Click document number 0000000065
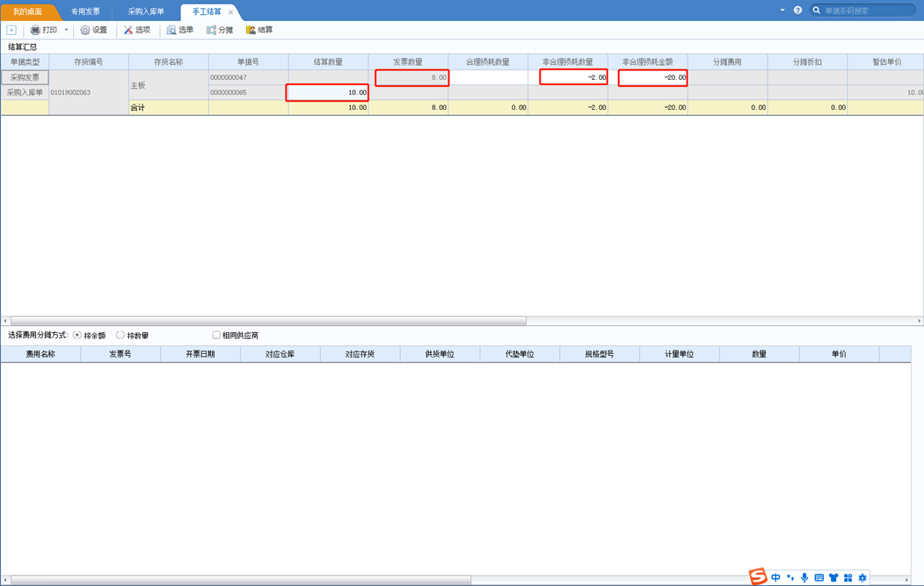This screenshot has height=586, width=924. [x=229, y=92]
